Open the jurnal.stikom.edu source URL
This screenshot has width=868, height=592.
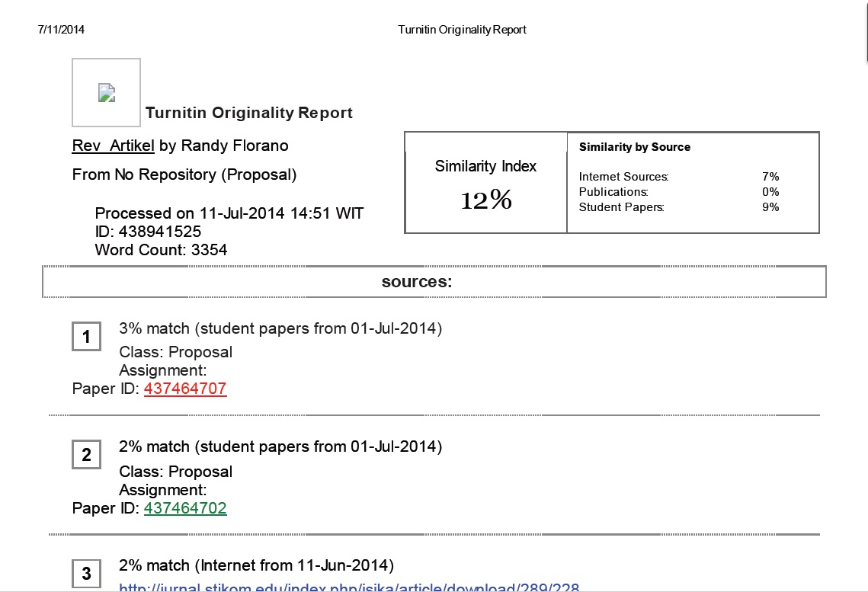pos(349,587)
